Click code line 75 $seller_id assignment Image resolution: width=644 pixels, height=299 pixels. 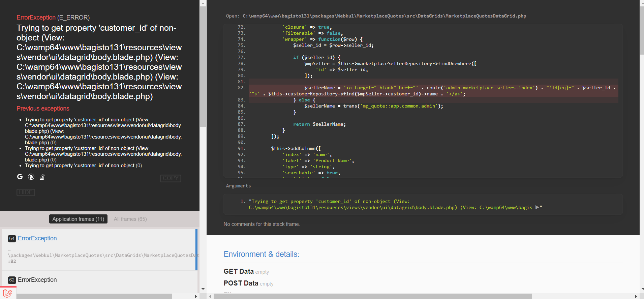click(x=333, y=45)
